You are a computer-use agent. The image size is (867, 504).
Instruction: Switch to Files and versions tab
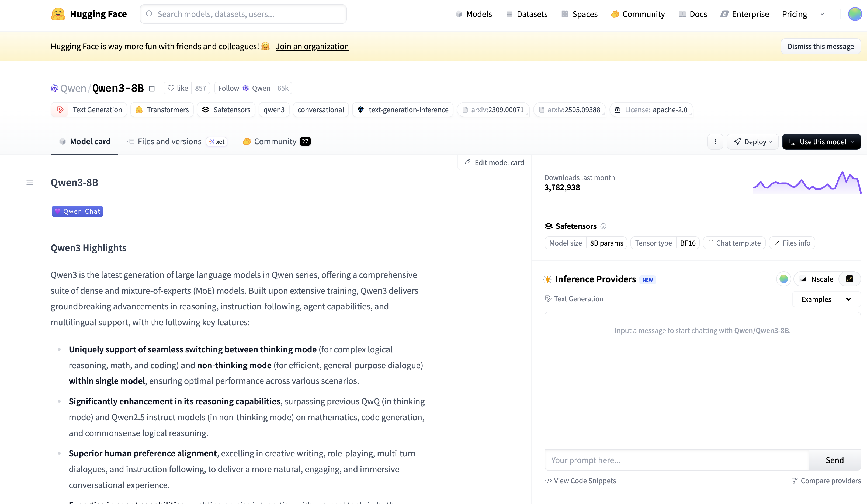[177, 142]
